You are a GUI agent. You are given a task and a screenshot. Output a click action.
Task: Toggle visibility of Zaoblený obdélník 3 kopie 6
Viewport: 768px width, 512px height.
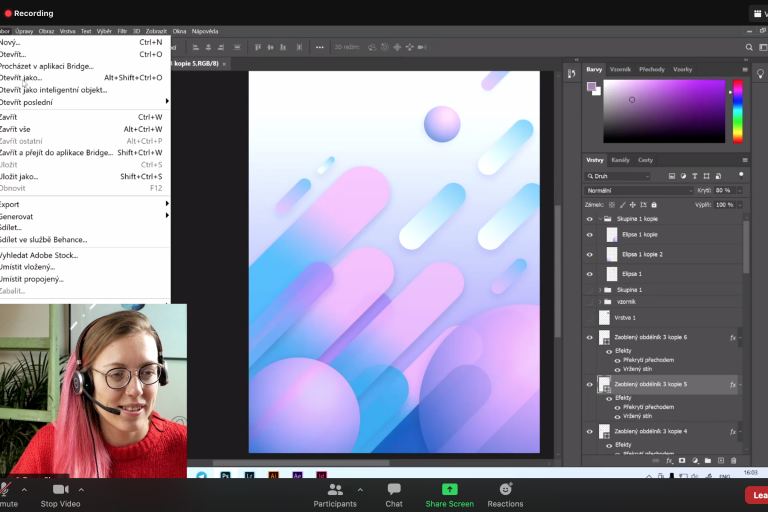[x=590, y=338]
